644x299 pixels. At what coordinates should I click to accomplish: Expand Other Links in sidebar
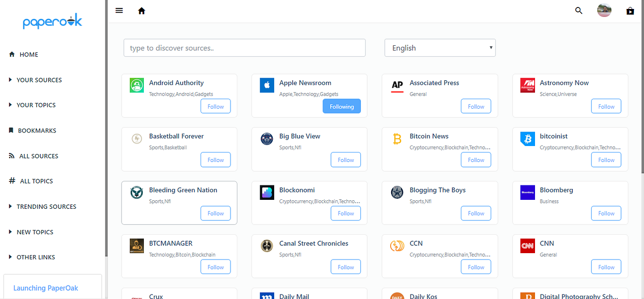32,257
